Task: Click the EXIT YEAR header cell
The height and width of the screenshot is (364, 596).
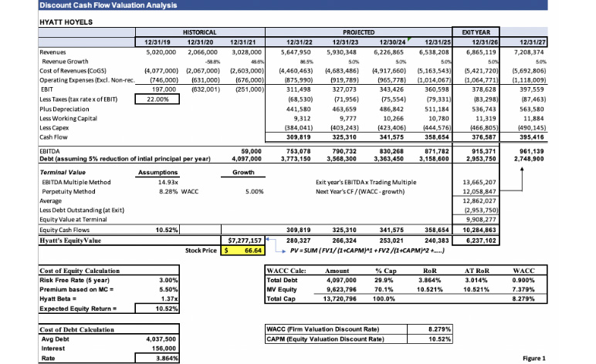Action: coord(476,32)
